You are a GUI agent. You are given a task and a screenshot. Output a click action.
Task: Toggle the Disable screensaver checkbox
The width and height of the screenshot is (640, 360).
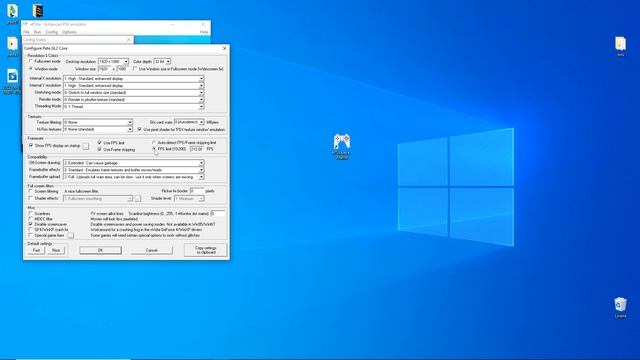click(x=31, y=224)
